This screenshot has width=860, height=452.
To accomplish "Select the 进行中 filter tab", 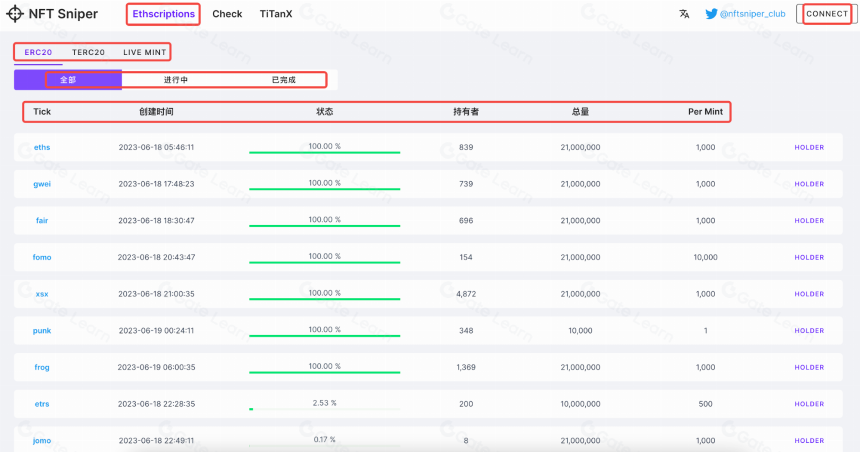I will [x=176, y=80].
